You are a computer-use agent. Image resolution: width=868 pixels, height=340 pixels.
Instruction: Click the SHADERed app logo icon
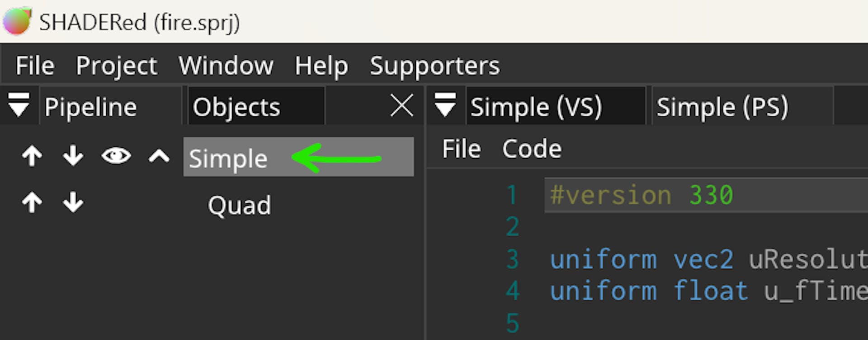[x=17, y=21]
